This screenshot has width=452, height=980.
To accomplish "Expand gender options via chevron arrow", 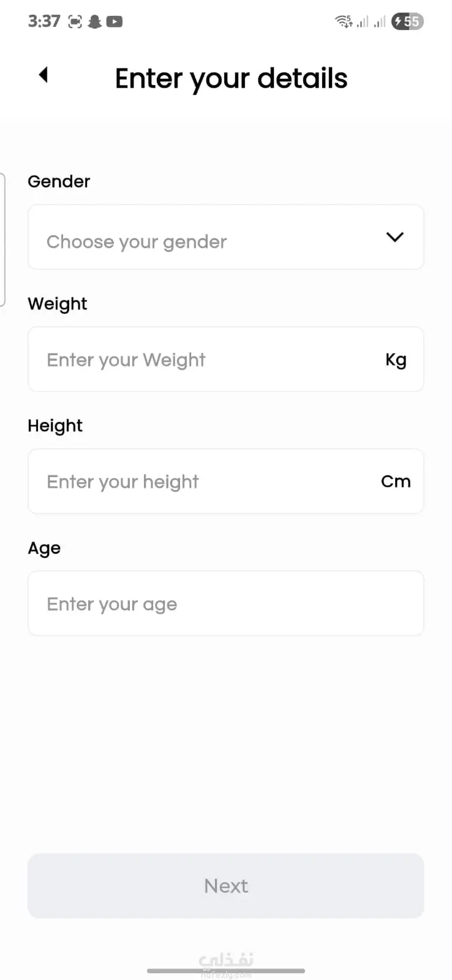I will pos(395,237).
